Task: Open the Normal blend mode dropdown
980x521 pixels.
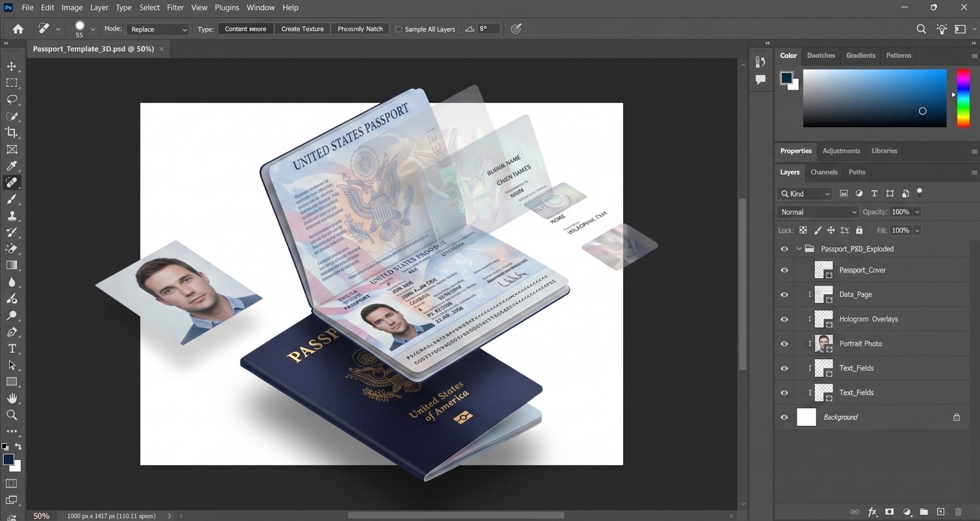Action: pos(818,212)
